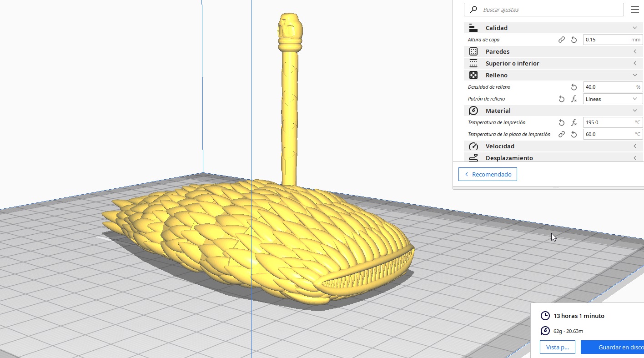Screen dimensions: 644x358
Task: Reset the Altura de capa value
Action: click(574, 40)
